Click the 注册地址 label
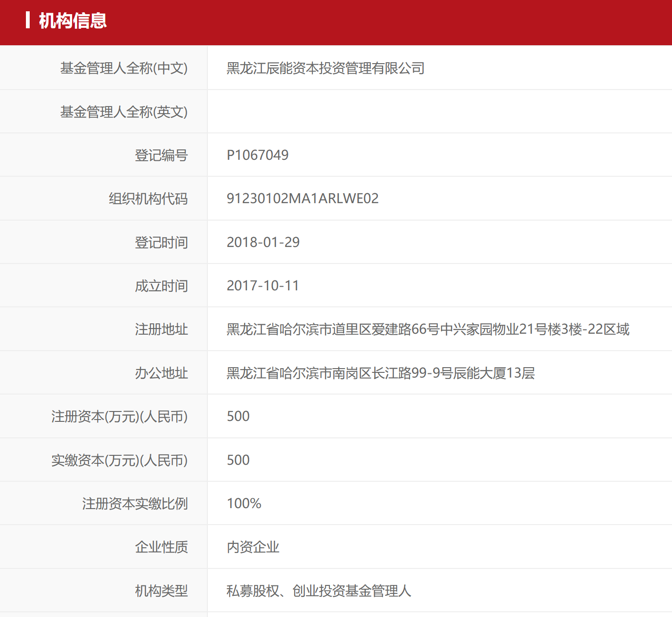 tap(161, 329)
